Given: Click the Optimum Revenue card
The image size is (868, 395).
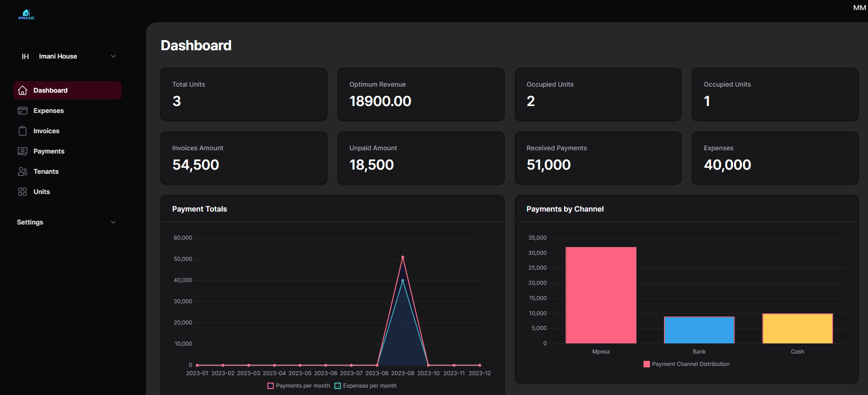Looking at the screenshot, I should (421, 94).
